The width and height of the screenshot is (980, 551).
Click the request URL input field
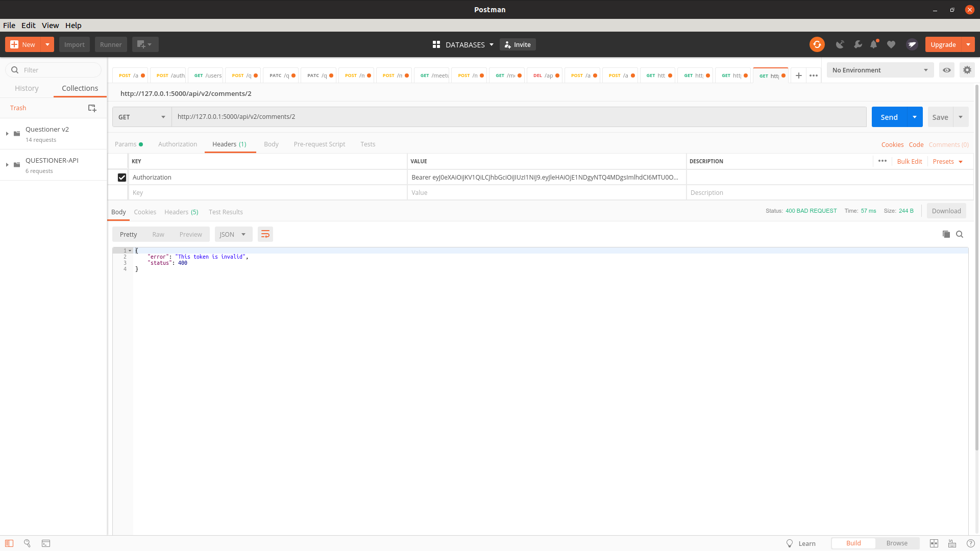coord(518,117)
